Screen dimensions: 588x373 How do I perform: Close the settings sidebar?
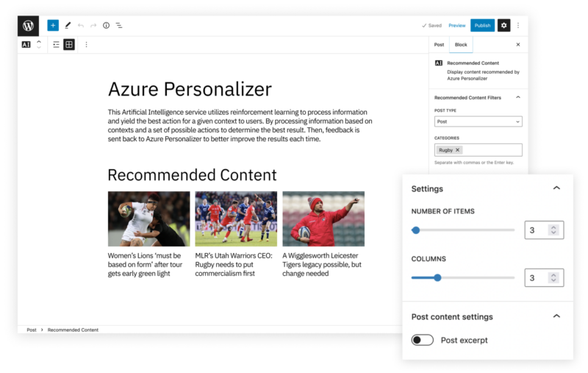click(518, 45)
